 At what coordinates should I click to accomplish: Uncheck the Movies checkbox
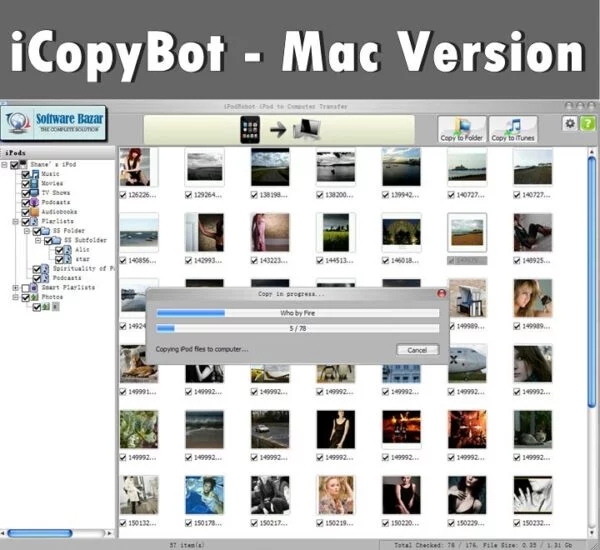click(x=26, y=184)
